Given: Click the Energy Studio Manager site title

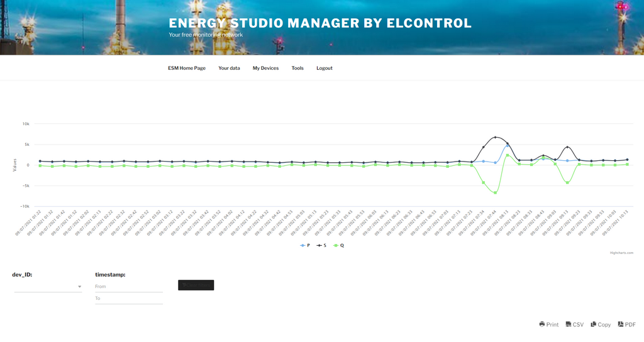Looking at the screenshot, I should pos(319,23).
